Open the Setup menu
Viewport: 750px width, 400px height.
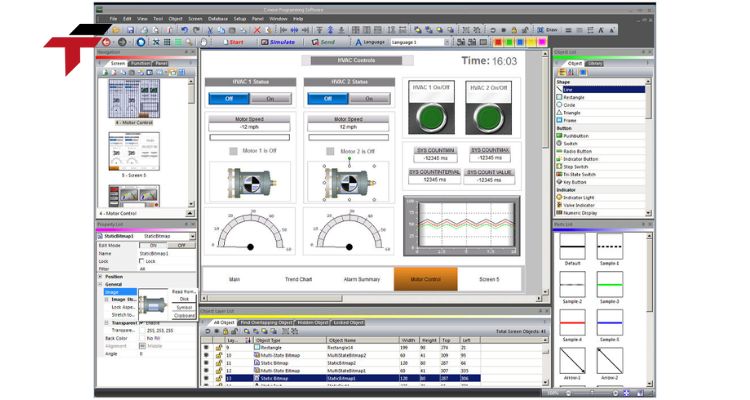pyautogui.click(x=240, y=19)
